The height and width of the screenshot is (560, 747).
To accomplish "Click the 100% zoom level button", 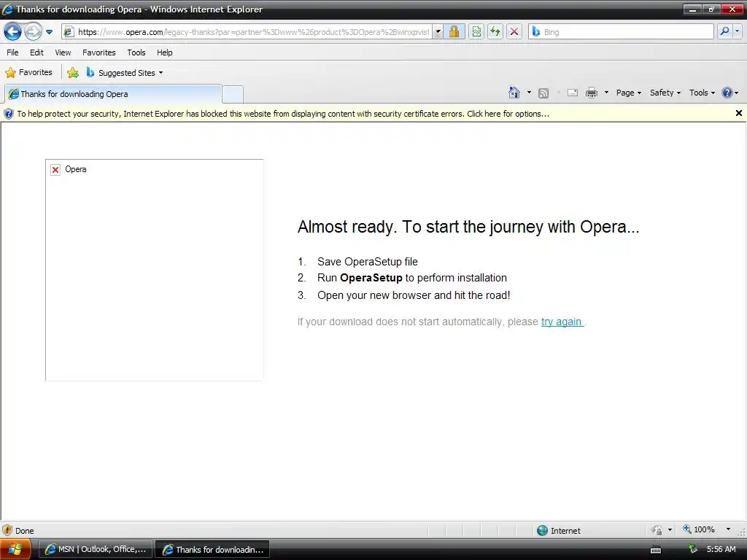I will tap(699, 529).
